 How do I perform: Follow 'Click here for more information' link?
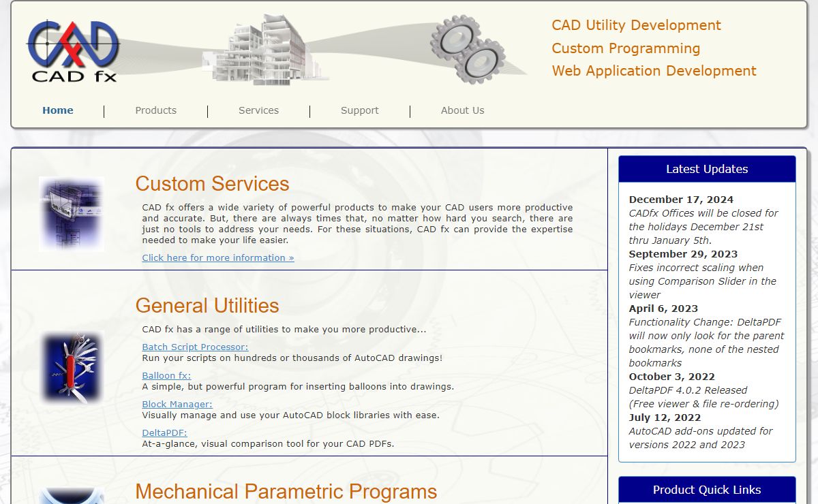click(218, 257)
